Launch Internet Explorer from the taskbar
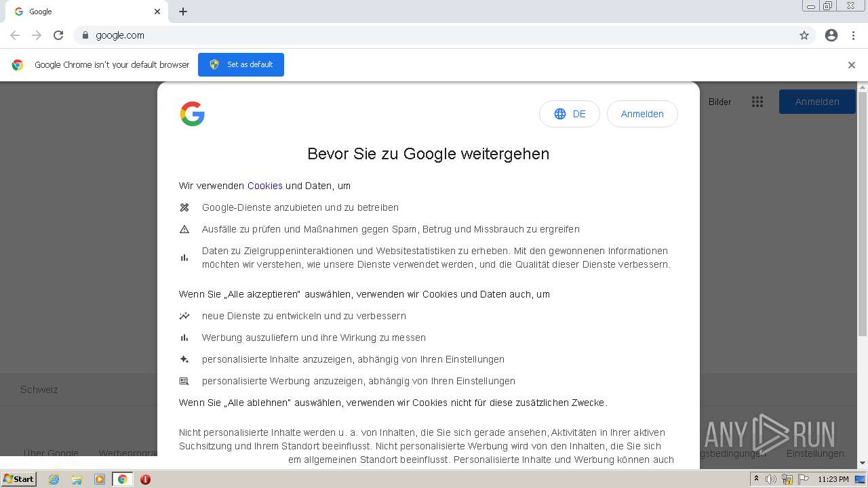 pos(54,479)
